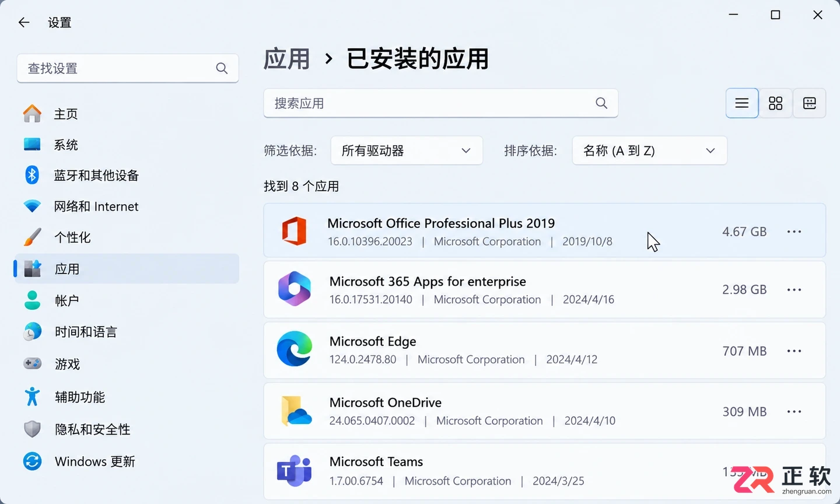
Task: Click the magnifier icon in 查找设置 box
Action: pyautogui.click(x=222, y=68)
